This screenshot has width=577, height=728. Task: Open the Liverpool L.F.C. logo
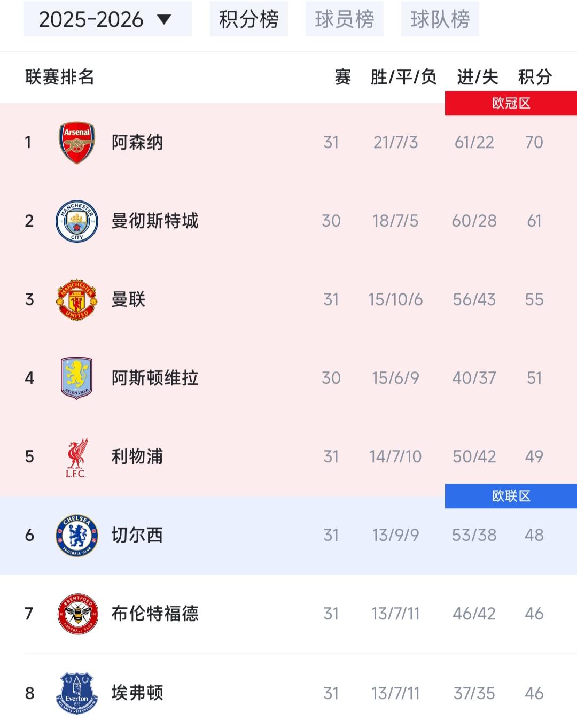[77, 457]
